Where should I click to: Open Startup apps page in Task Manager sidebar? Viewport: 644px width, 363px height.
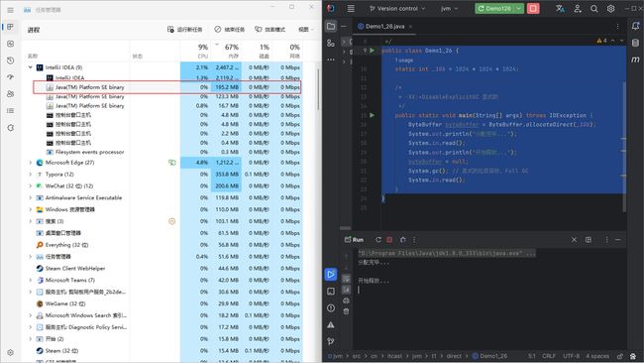10,77
